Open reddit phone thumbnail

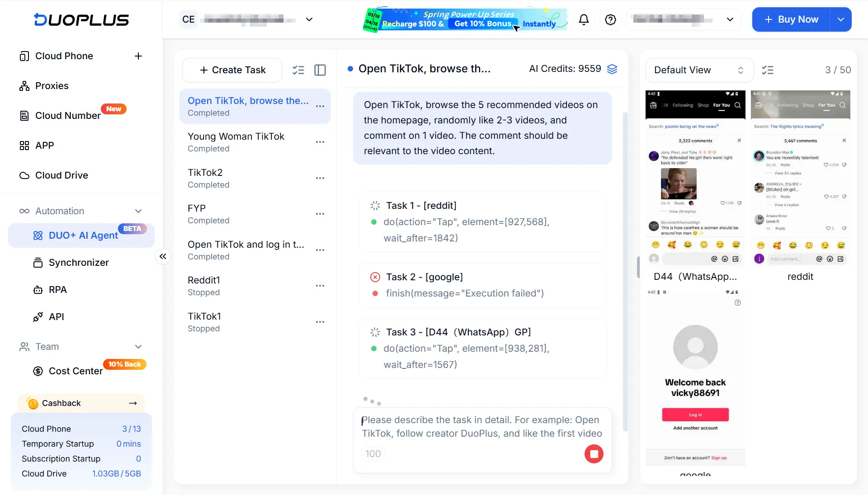click(x=800, y=179)
